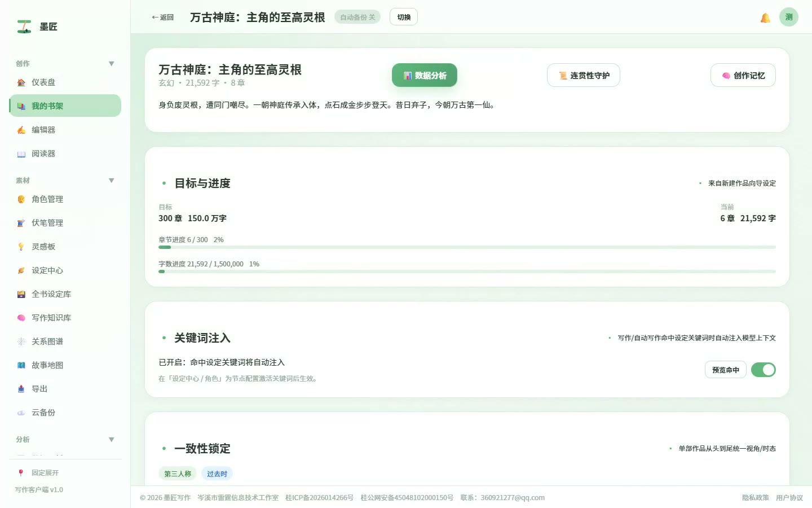
Task: Click the 全书设定库 icon
Action: point(21,294)
